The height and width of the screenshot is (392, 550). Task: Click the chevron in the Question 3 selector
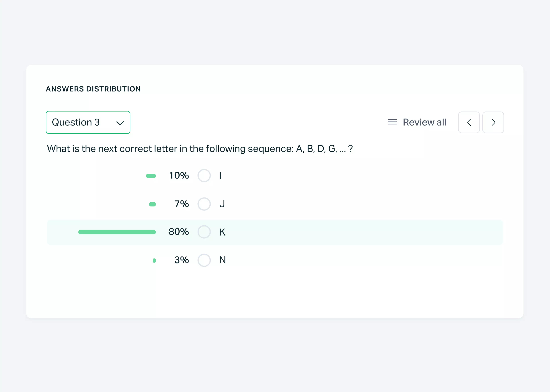[120, 123]
